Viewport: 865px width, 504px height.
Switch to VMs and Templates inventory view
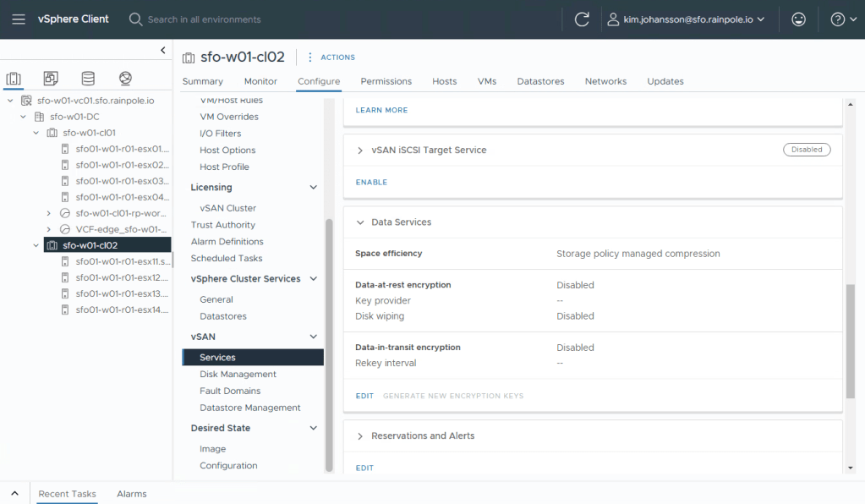51,79
